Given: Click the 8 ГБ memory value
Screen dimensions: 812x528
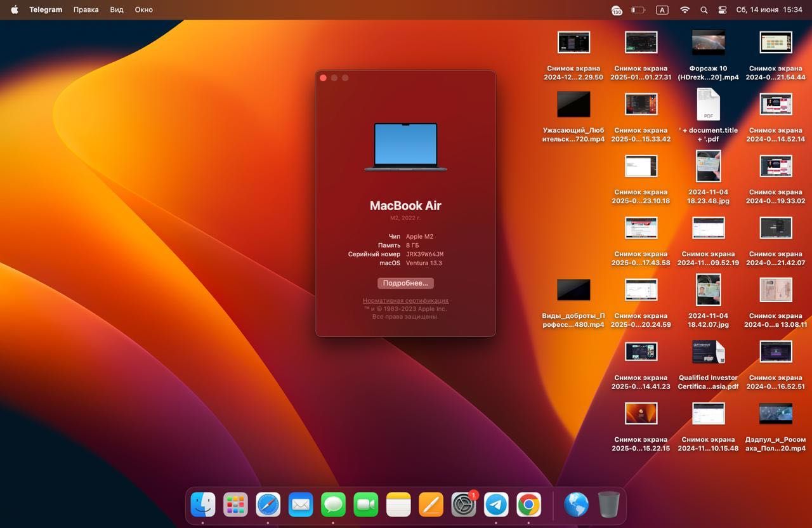Looking at the screenshot, I should tap(412, 245).
